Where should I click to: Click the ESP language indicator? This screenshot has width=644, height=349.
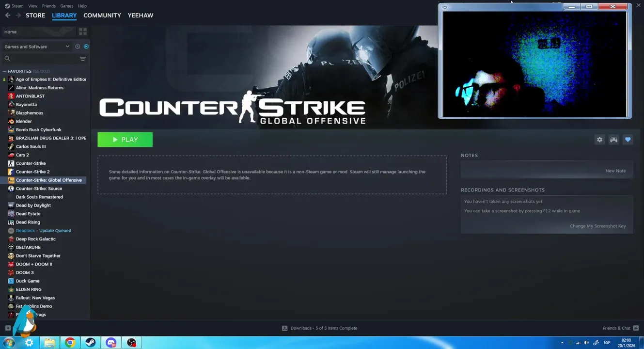pos(607,343)
